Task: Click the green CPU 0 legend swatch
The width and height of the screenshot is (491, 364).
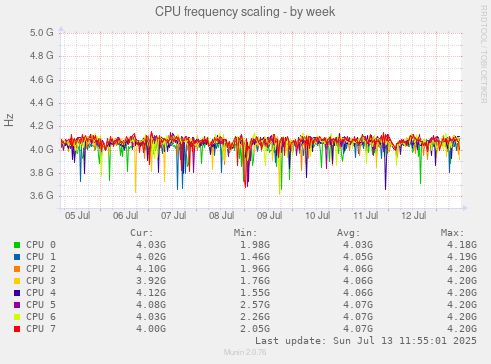Action: click(17, 245)
